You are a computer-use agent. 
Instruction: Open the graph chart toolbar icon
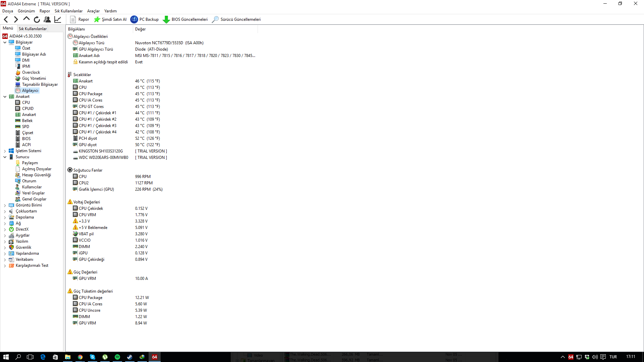58,19
